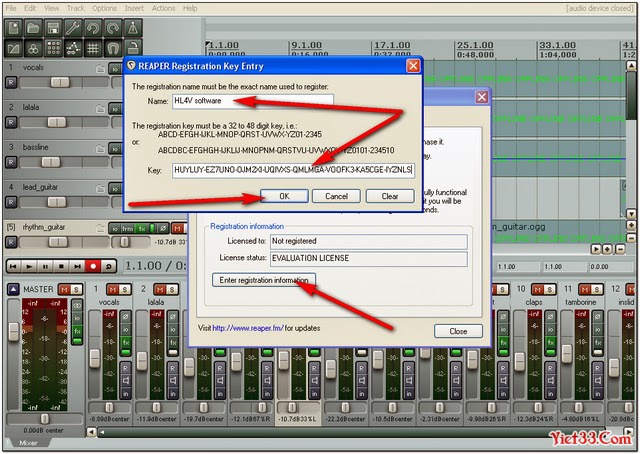Open master channel fx button in mixer
Image resolution: width=640 pixels, height=454 pixels.
point(77,331)
